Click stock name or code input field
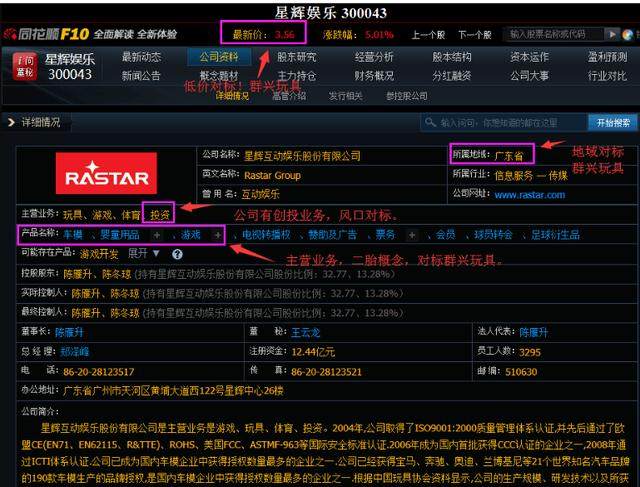This screenshot has height=487, width=640. coord(554,34)
